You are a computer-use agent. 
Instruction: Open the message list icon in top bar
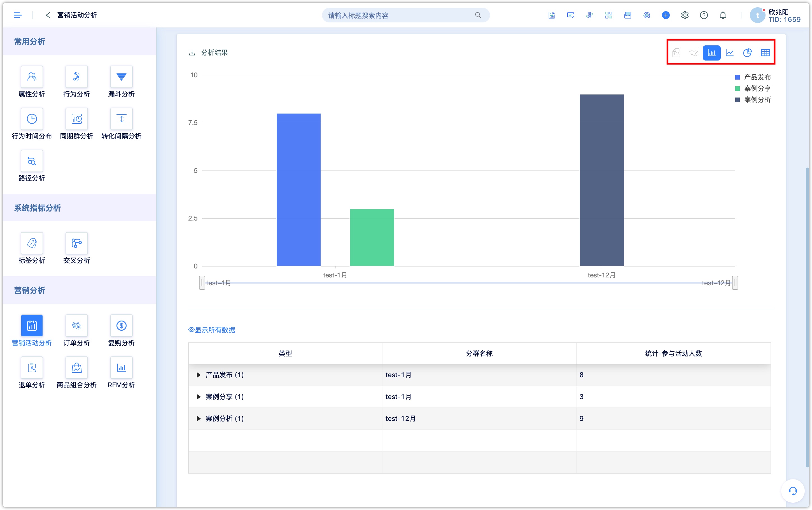click(x=570, y=15)
